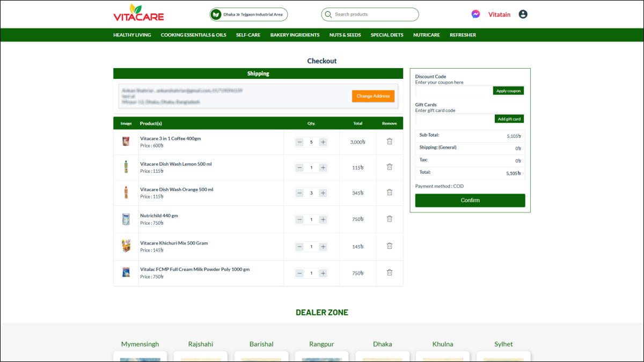Click the Khichuri Mix product image

(x=126, y=246)
